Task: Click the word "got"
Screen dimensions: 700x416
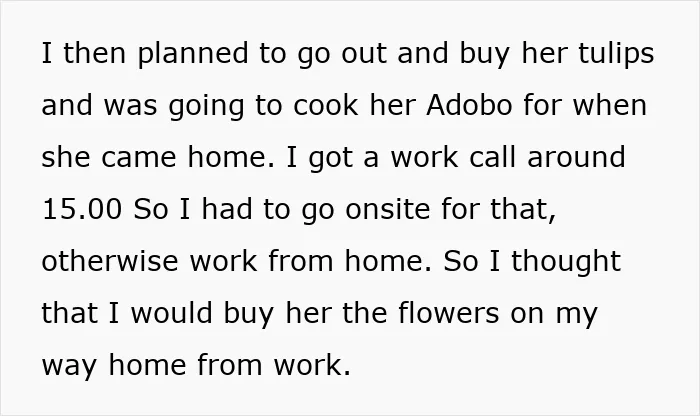Action: [330, 159]
